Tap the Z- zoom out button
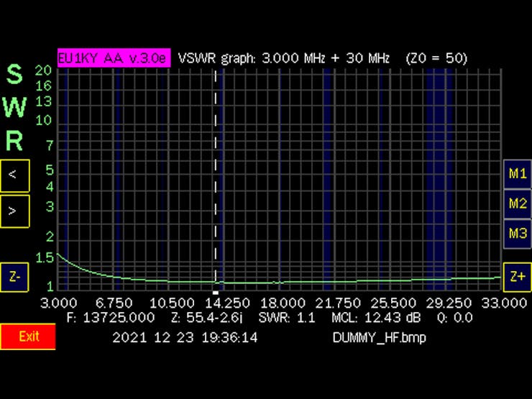 click(14, 277)
